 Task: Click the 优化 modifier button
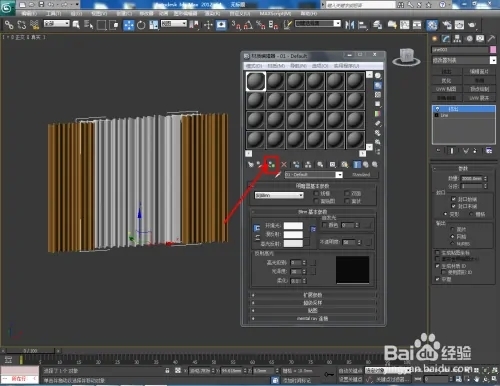pyautogui.click(x=446, y=81)
